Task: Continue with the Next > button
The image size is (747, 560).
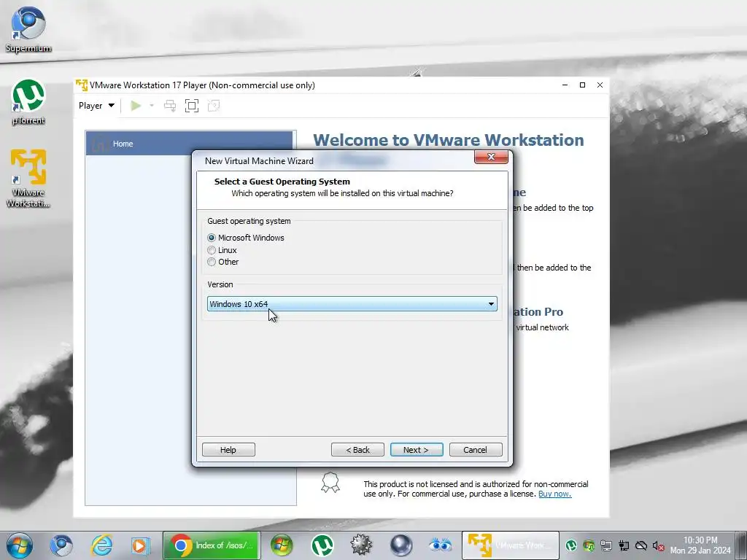Action: (417, 449)
